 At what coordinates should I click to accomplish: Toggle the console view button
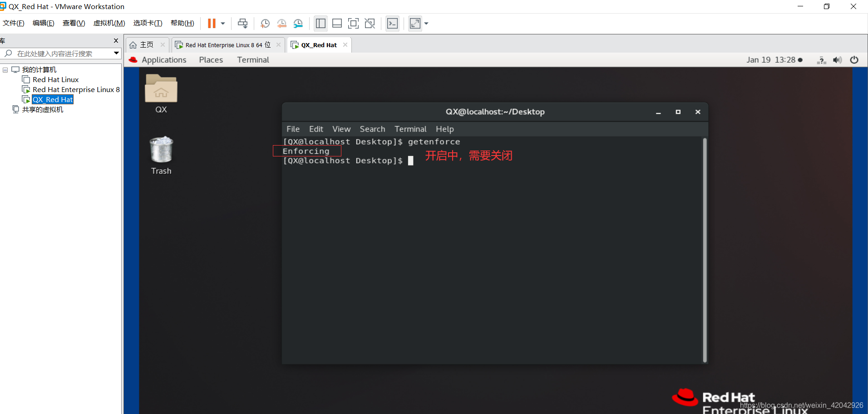point(392,23)
